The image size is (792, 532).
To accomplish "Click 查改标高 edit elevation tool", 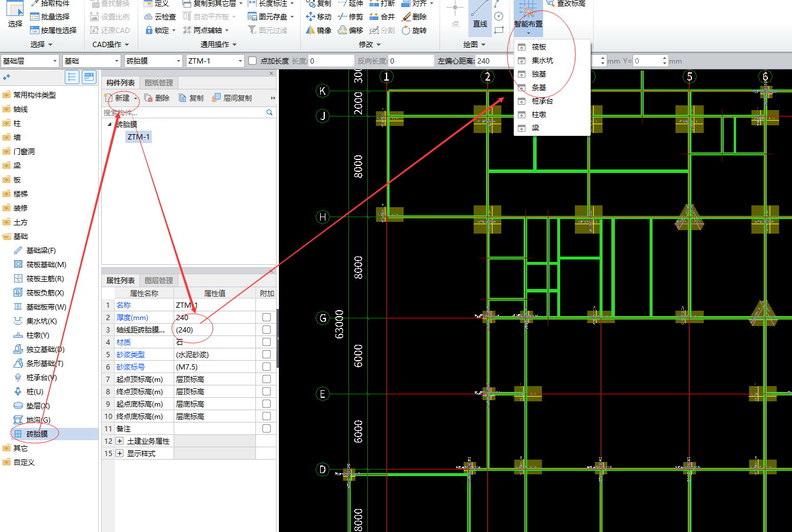I will (x=566, y=3).
